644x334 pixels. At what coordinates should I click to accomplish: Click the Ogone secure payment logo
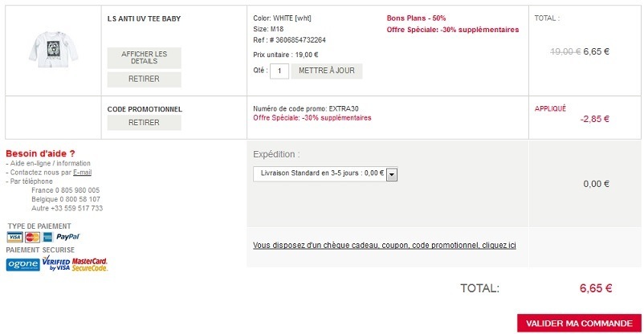(22, 265)
